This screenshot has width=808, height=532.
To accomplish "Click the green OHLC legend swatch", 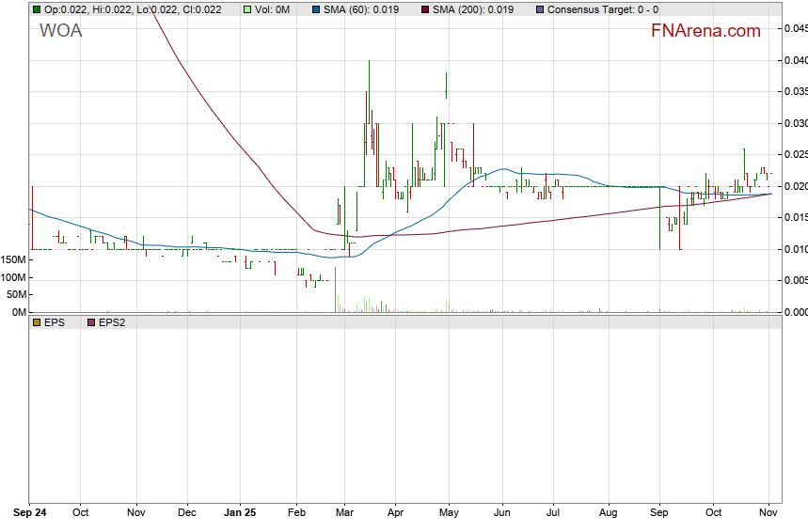I will 37,9.
